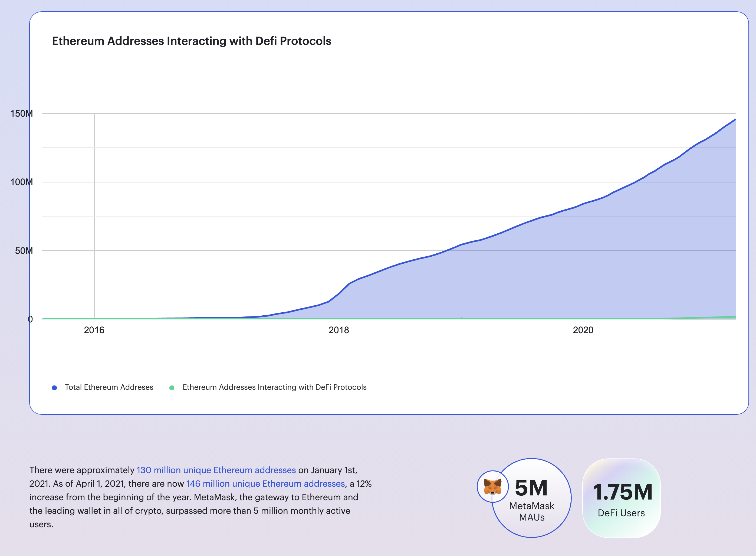The image size is (756, 556).
Task: Toggle the Total Ethereum Addresses legend dot
Action: [54, 388]
